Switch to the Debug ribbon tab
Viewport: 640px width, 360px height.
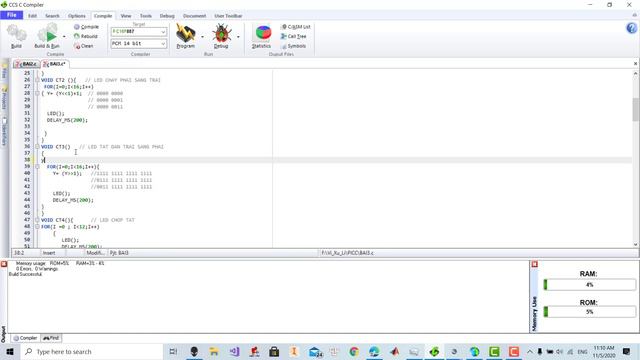(x=167, y=16)
